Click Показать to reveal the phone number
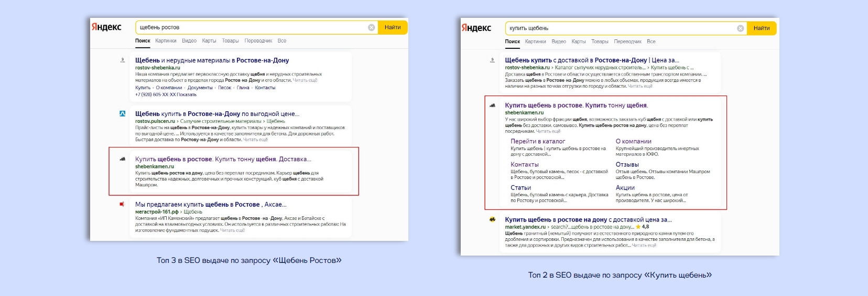 [187, 94]
